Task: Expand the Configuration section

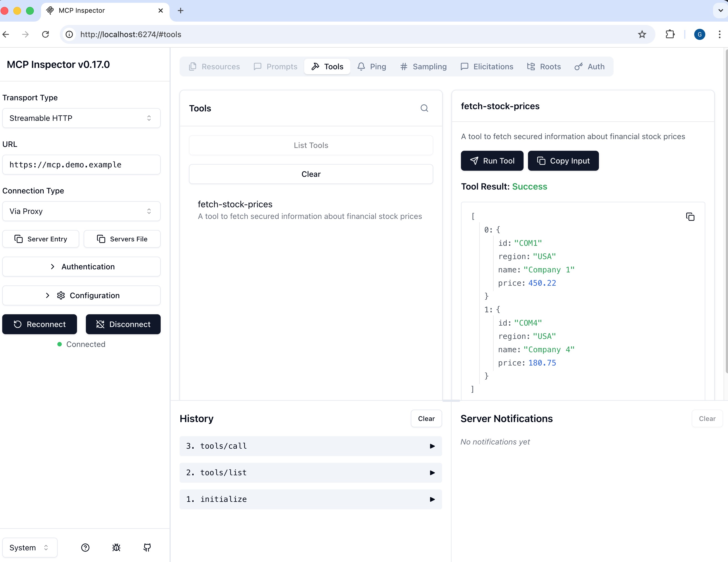Action: (81, 295)
